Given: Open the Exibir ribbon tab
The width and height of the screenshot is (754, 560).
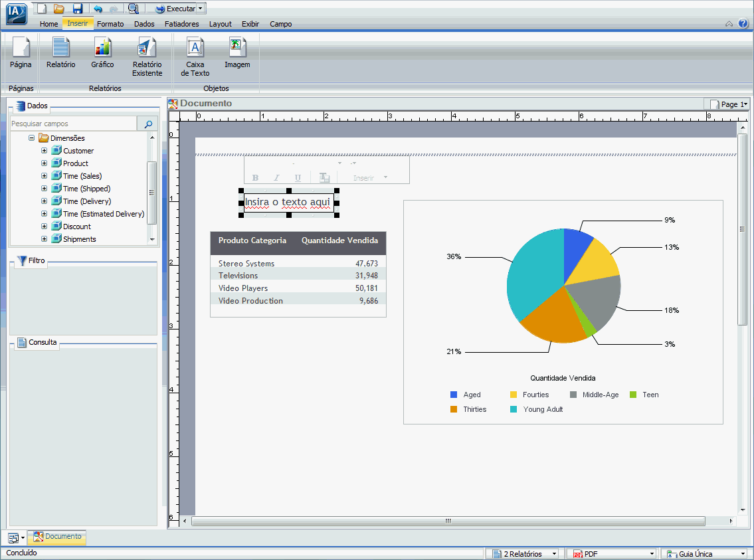Looking at the screenshot, I should 250,23.
